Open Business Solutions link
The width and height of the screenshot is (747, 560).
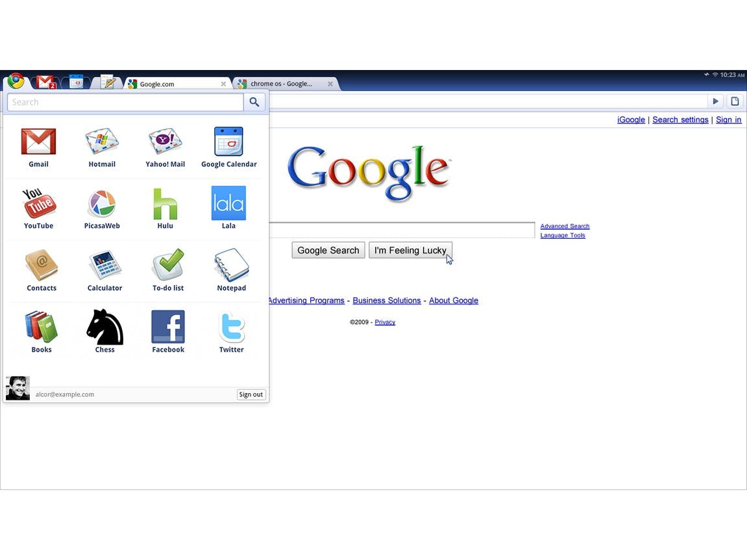pyautogui.click(x=386, y=300)
